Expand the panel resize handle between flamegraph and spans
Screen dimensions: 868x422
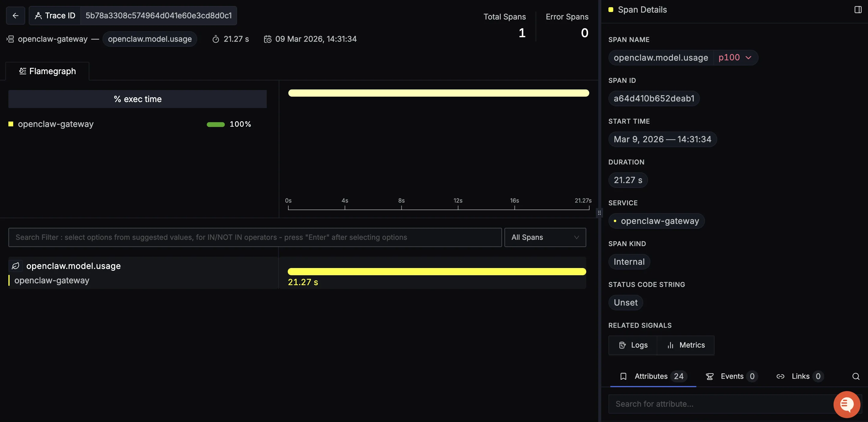[x=599, y=213]
